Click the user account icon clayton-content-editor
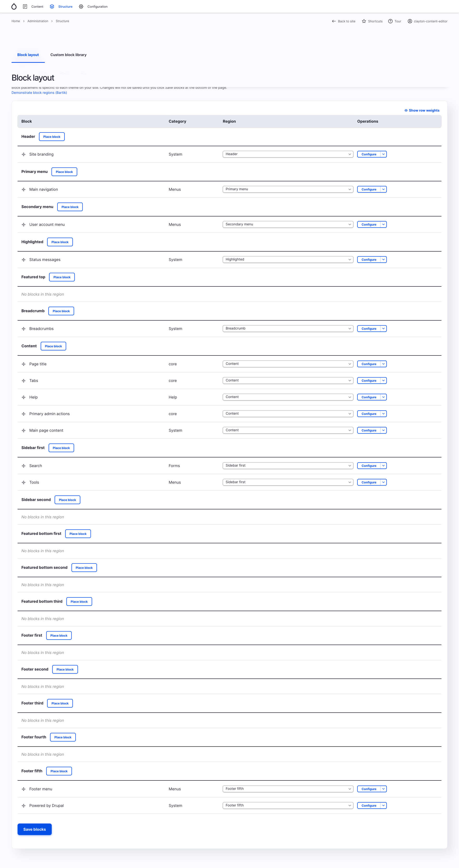Image resolution: width=459 pixels, height=868 pixels. pyautogui.click(x=410, y=21)
